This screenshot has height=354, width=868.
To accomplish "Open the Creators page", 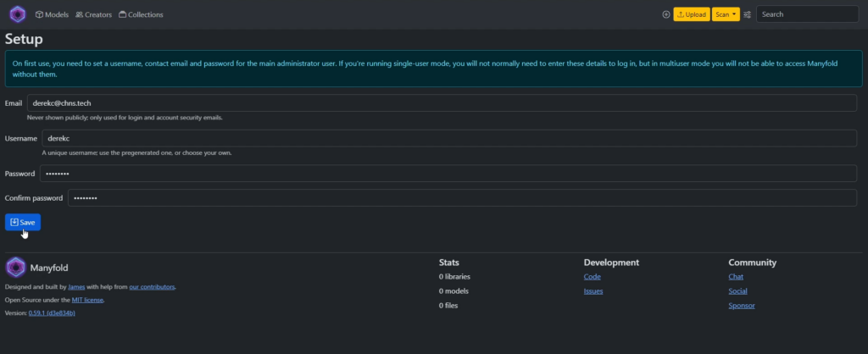I will tap(93, 14).
